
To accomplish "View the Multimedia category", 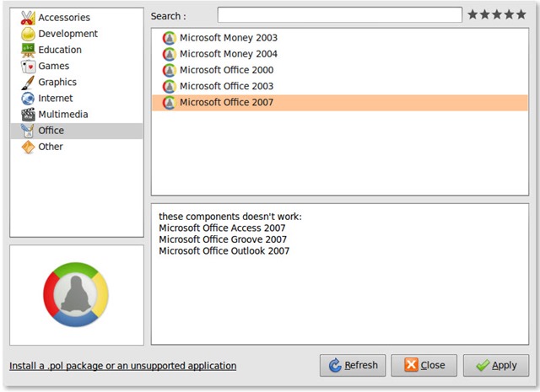I will [x=63, y=115].
